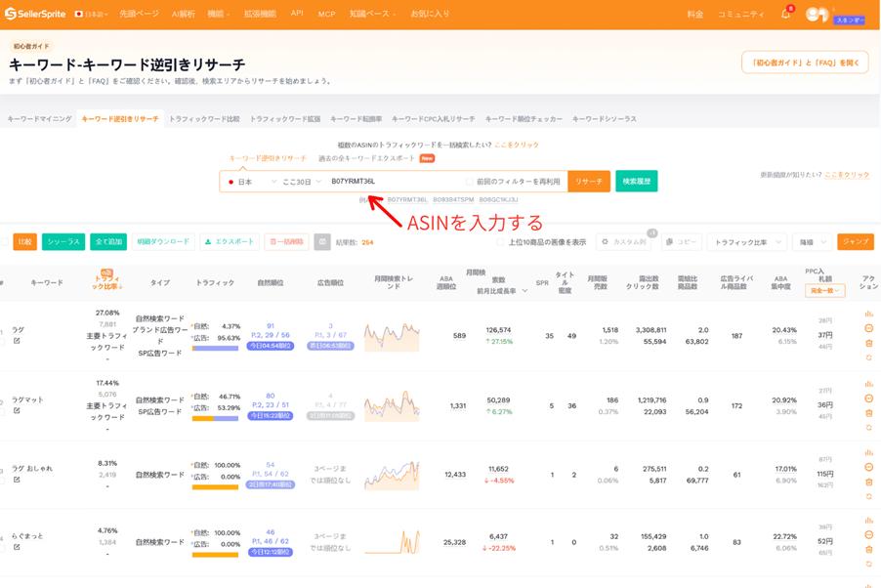The width and height of the screenshot is (881, 588).
Task: Open edit icon under keyword ラグマット
Action: tap(17, 410)
